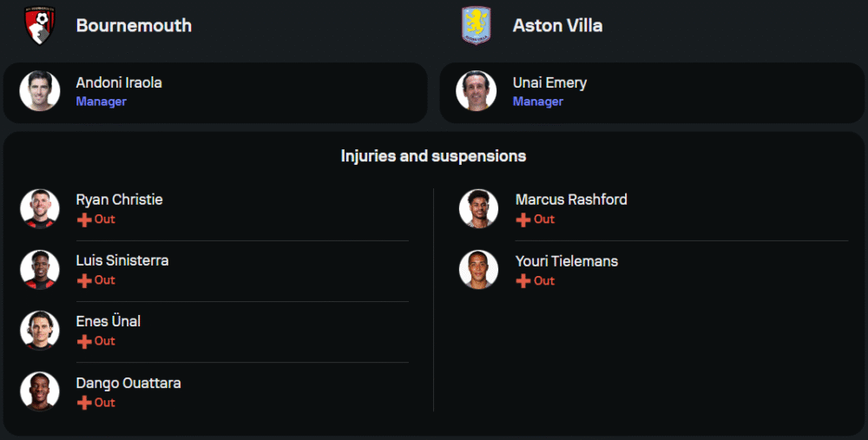The width and height of the screenshot is (868, 440).
Task: Click the injury cross icon under Youri Tielemans
Action: coord(523,281)
